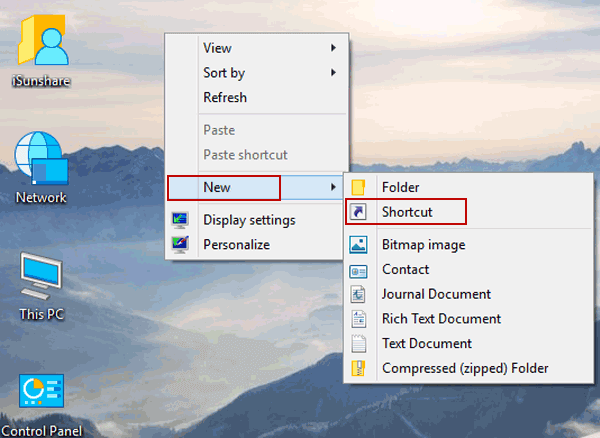Click the Shortcut arrow icon
The width and height of the screenshot is (600, 438).
pyautogui.click(x=359, y=212)
